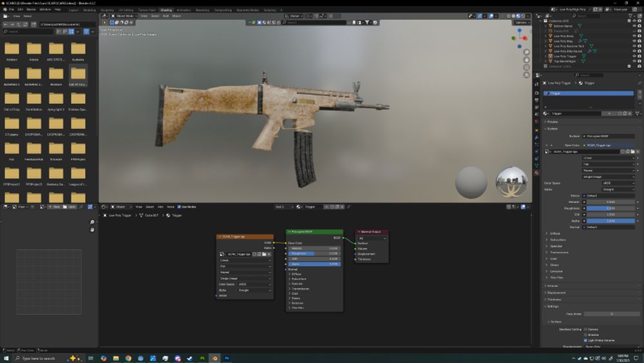This screenshot has width=644, height=363.
Task: Click hand pan icon in image editor panel
Action: pos(92,230)
